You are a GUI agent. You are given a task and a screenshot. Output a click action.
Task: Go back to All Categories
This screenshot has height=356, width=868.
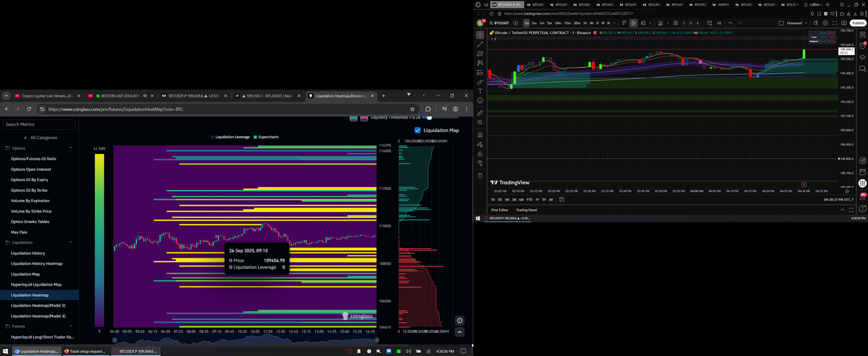coord(39,138)
